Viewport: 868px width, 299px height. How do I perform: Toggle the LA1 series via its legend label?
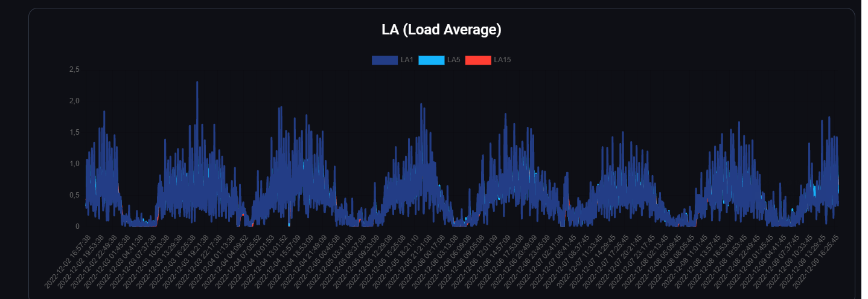pos(407,60)
